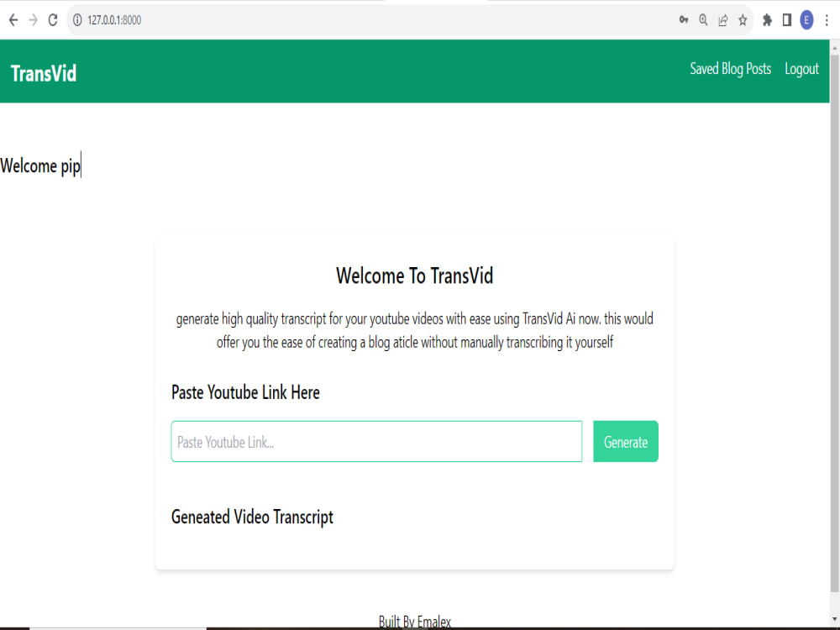The width and height of the screenshot is (840, 630).
Task: Click the profile avatar labeled E
Action: [x=806, y=19]
